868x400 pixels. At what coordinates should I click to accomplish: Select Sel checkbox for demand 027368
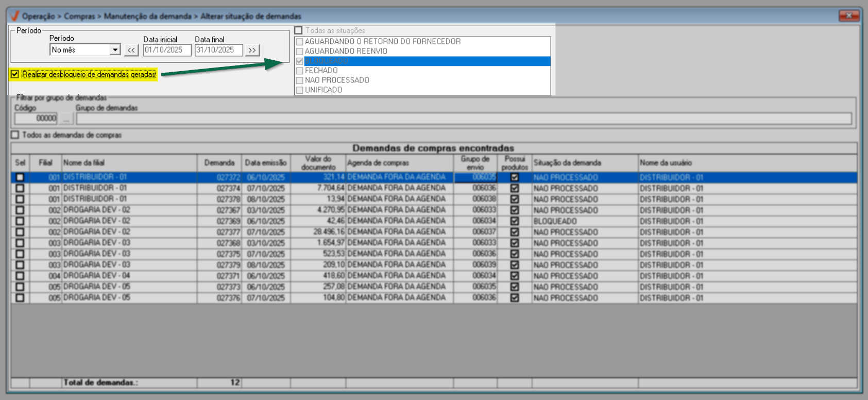coord(20,243)
